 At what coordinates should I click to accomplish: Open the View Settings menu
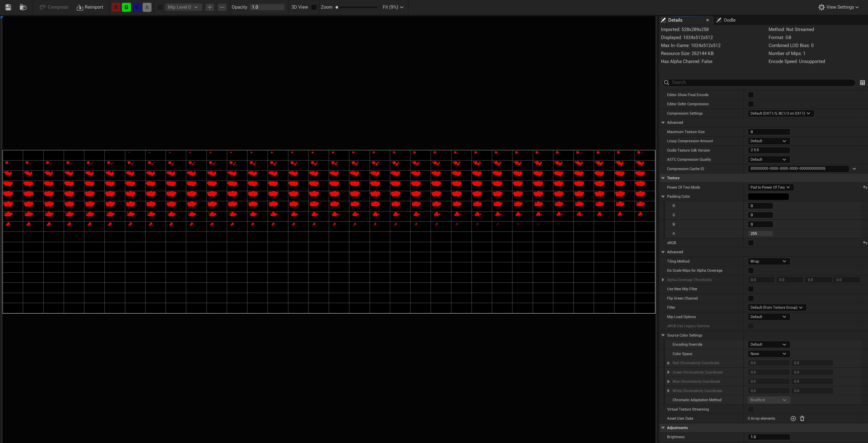point(838,7)
